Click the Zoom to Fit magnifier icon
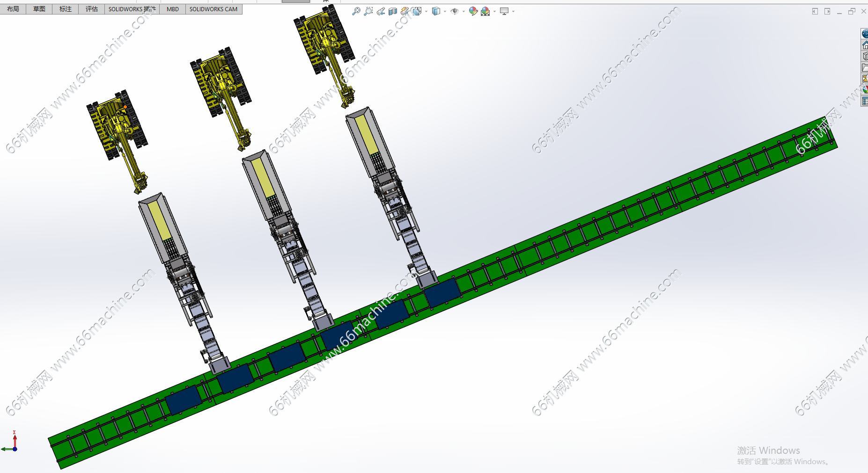868x473 pixels. pyautogui.click(x=356, y=11)
